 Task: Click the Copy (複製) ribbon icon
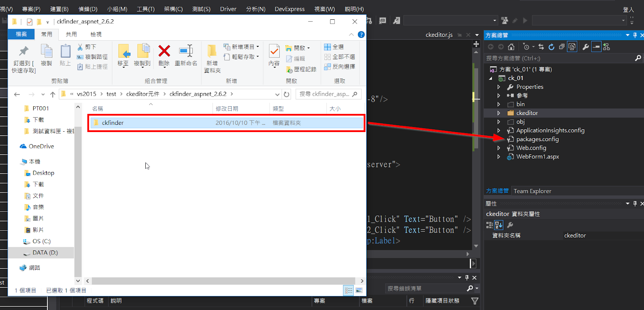(x=46, y=52)
